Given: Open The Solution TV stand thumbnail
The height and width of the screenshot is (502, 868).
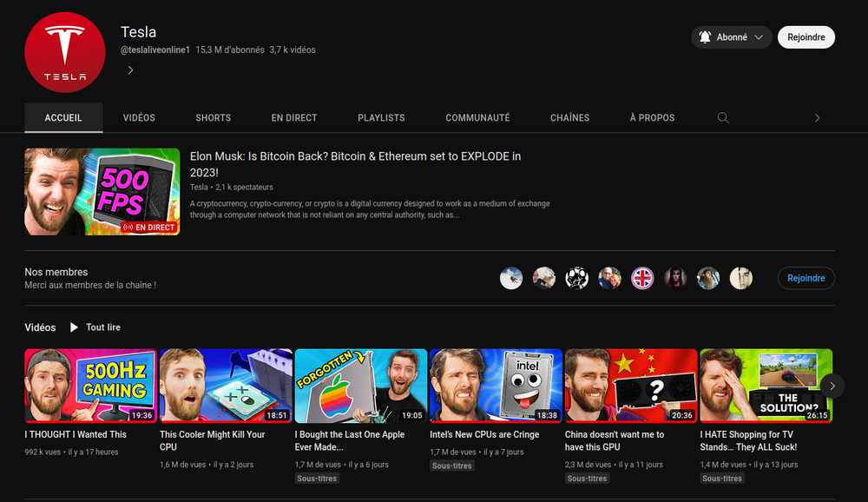Looking at the screenshot, I should 766,386.
